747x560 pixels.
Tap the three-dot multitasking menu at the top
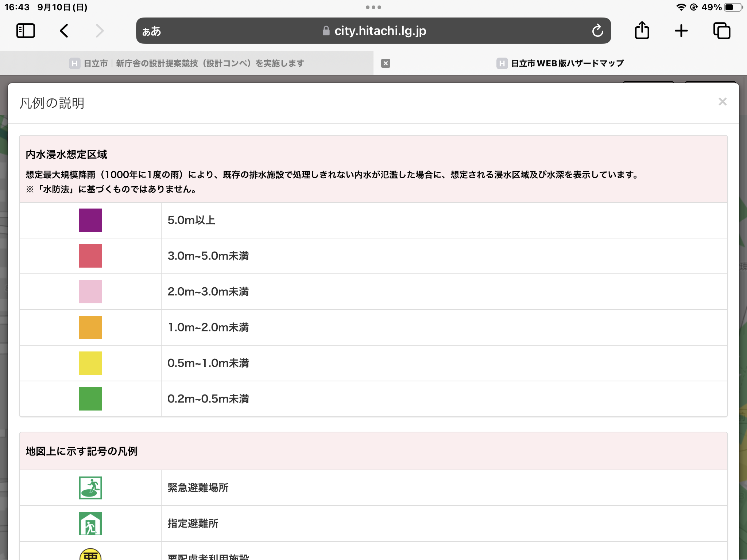coord(373,7)
